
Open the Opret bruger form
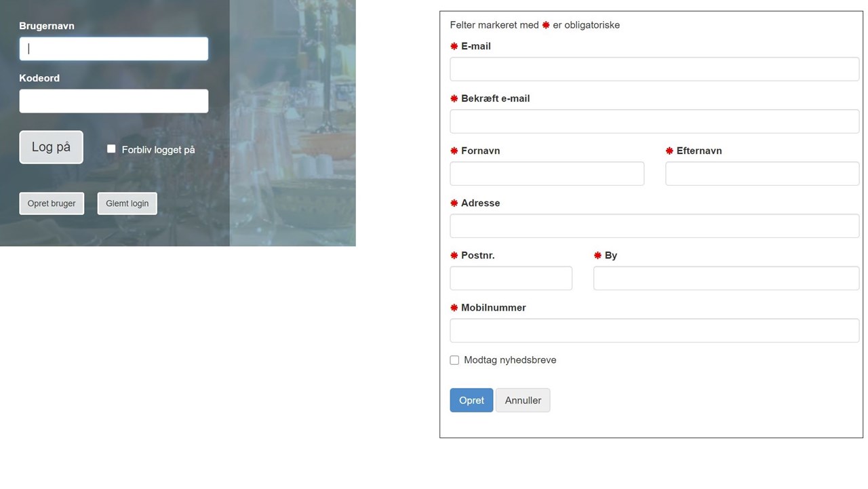(x=52, y=203)
